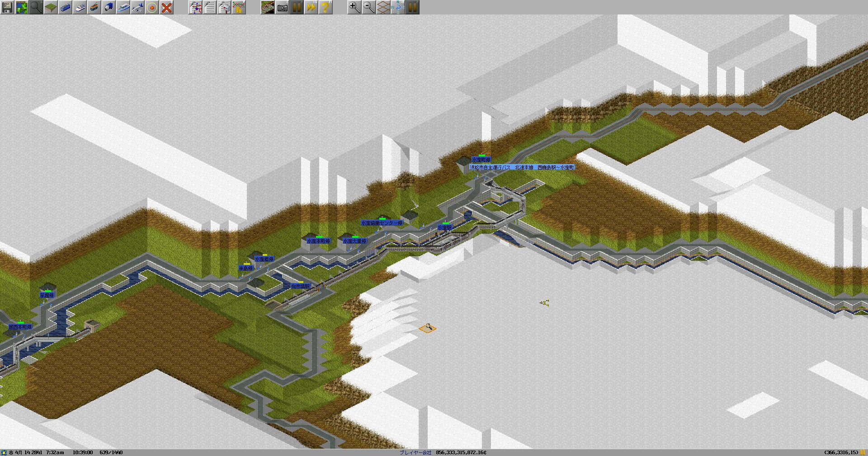Open the finances chart with coins icon
868x456 pixels.
tap(239, 7)
